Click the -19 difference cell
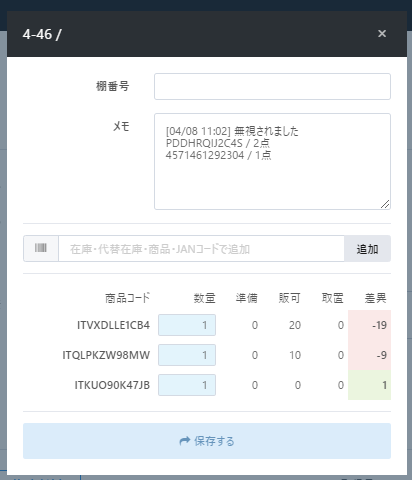Image resolution: width=412 pixels, height=480 pixels. point(369,325)
